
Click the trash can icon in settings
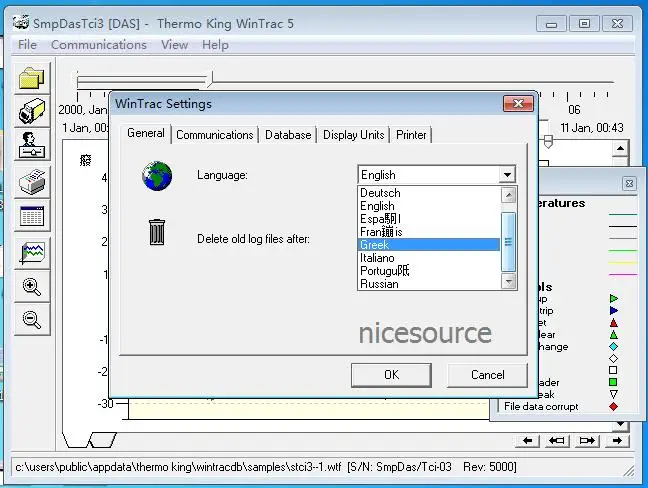(157, 232)
